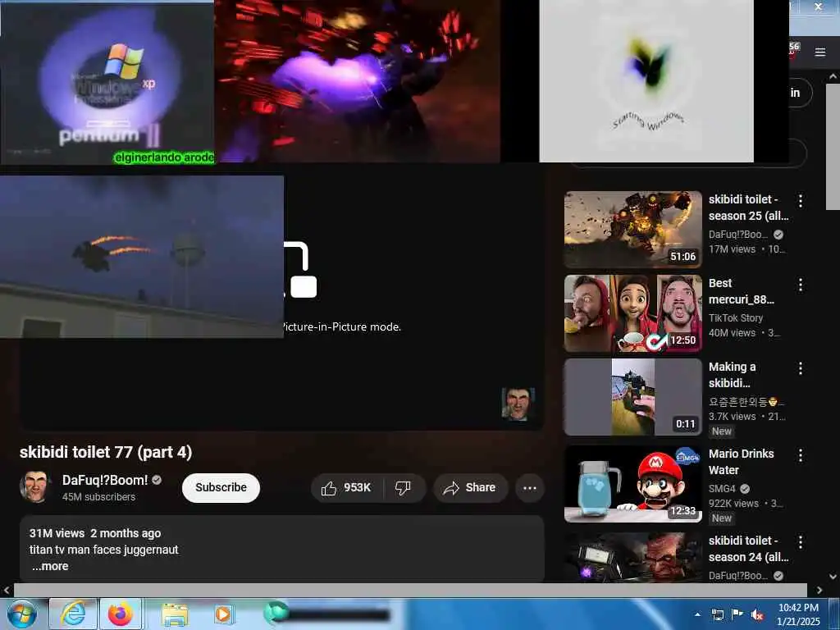Click the Picture-in-Picture icon in player

click(x=300, y=269)
